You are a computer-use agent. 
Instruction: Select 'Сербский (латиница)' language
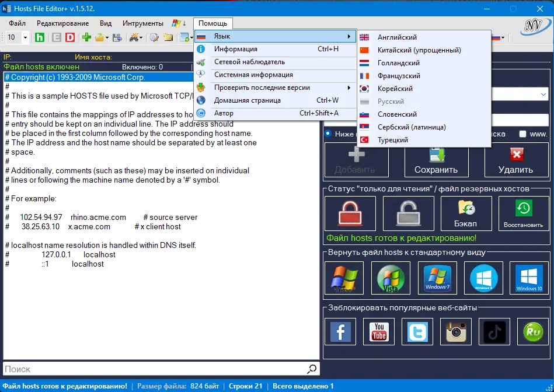pos(424,127)
